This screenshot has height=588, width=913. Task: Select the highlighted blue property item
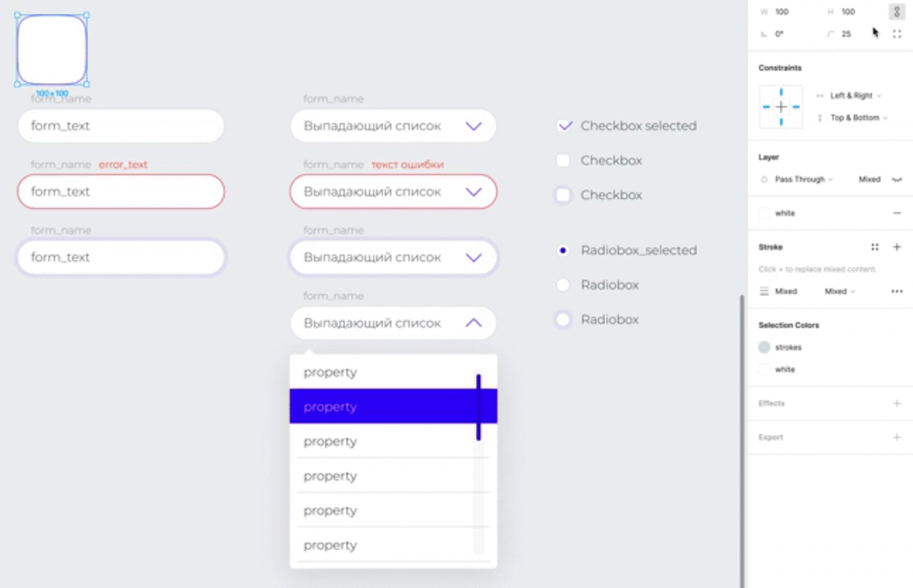[x=394, y=406]
